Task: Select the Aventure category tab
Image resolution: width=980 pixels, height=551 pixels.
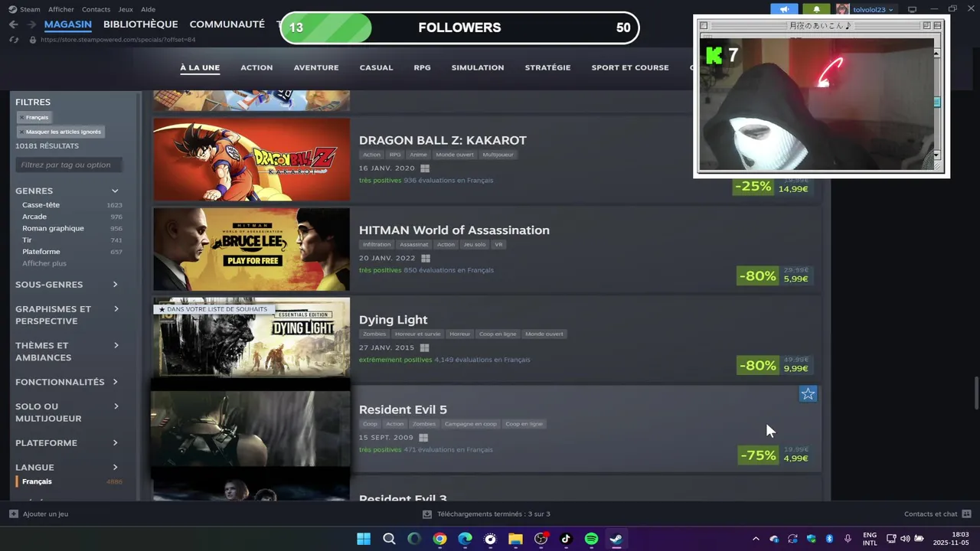Action: tap(316, 67)
